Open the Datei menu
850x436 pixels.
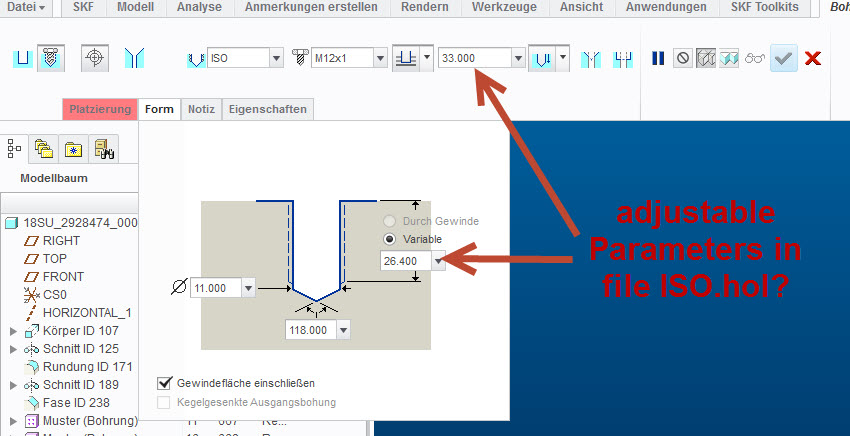click(26, 7)
